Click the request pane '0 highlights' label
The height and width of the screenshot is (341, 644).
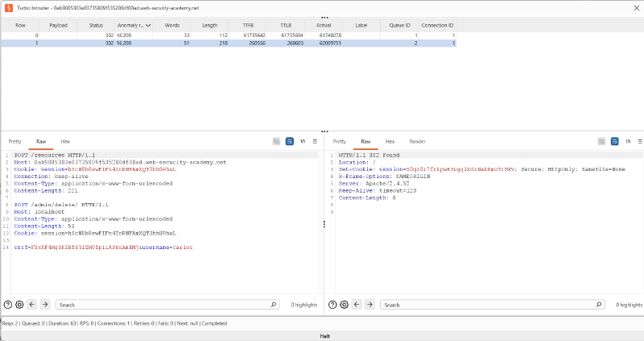point(304,305)
